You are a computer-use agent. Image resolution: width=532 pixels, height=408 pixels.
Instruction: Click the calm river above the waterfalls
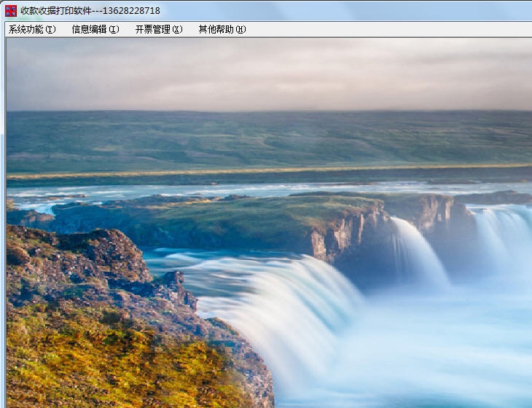[x=219, y=189]
